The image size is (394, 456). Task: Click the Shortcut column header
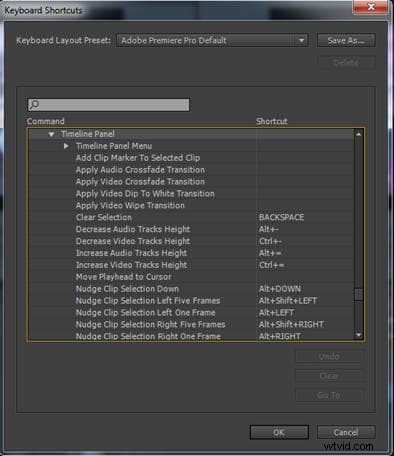[272, 121]
